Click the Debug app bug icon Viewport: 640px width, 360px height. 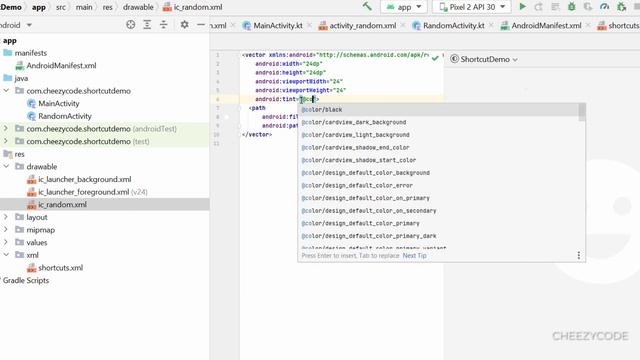(x=571, y=7)
